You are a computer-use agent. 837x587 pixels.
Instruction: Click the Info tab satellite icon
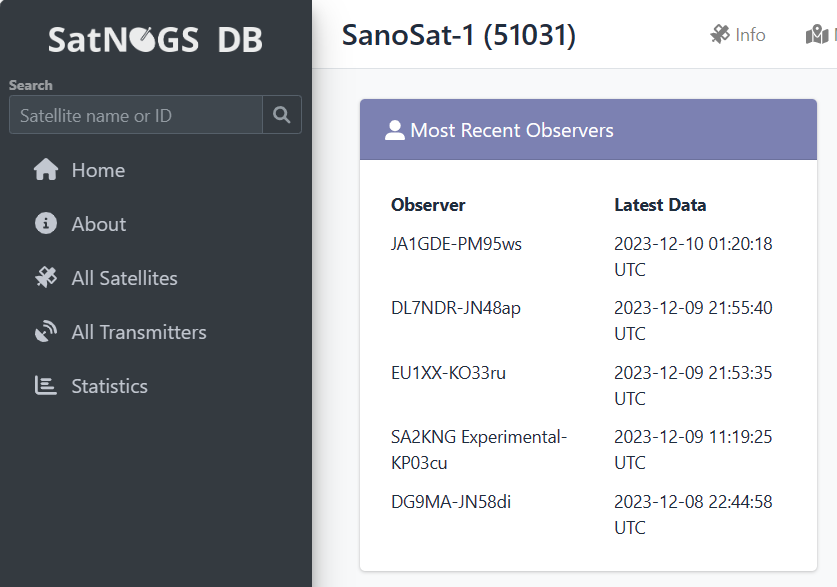click(720, 35)
